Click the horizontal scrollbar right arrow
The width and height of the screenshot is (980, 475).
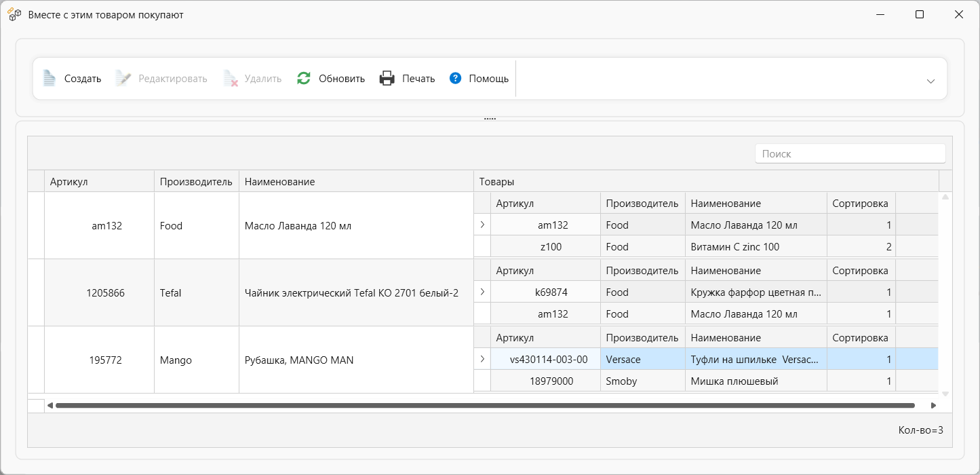coord(933,405)
